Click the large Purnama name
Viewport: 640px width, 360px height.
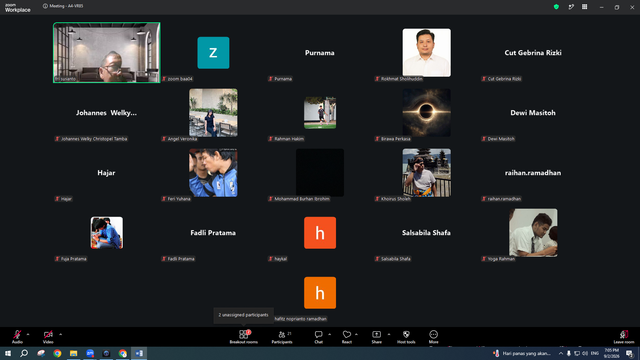320,53
